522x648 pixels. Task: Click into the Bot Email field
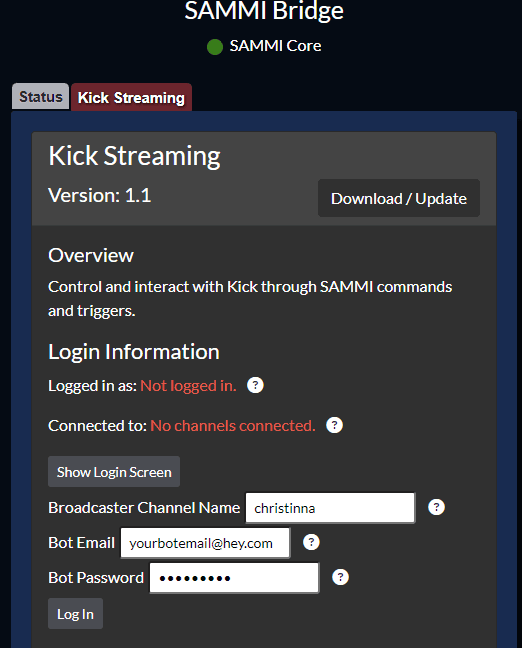tap(205, 543)
